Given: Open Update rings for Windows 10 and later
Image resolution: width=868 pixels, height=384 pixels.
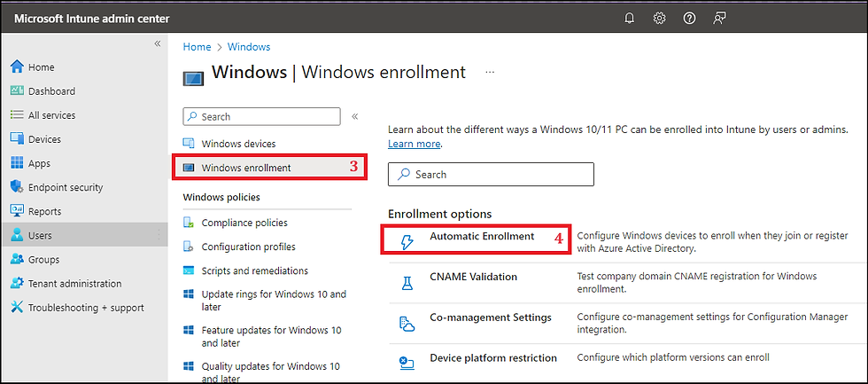Looking at the screenshot, I should point(274,301).
